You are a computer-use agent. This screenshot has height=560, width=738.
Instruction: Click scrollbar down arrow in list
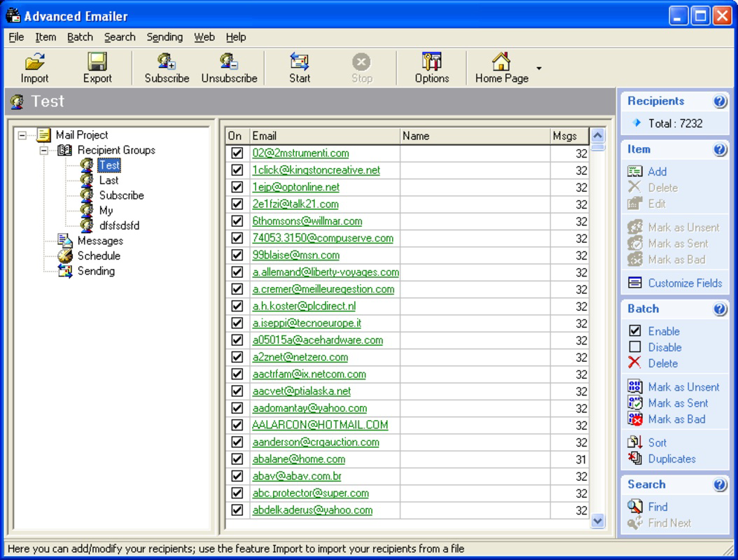pos(598,521)
